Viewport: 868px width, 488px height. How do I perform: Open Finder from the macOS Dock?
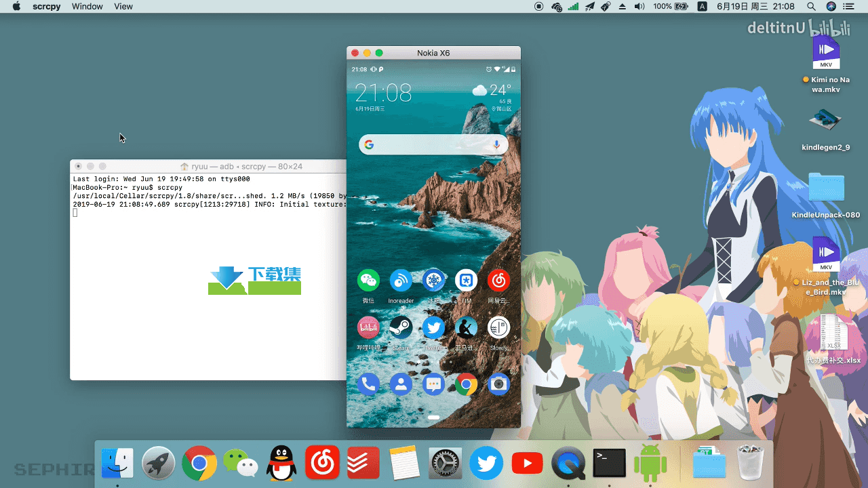click(x=117, y=464)
